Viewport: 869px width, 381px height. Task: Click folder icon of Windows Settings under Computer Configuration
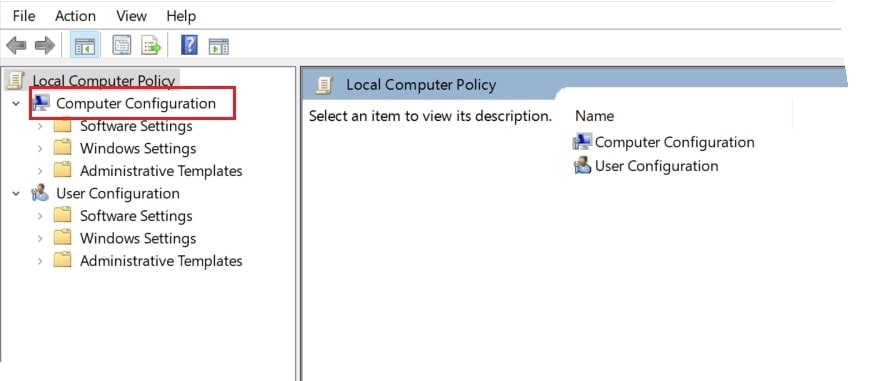point(63,148)
